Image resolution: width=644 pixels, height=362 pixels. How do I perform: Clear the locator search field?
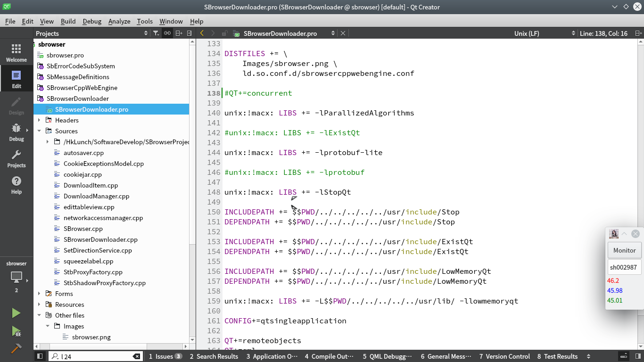click(x=136, y=357)
